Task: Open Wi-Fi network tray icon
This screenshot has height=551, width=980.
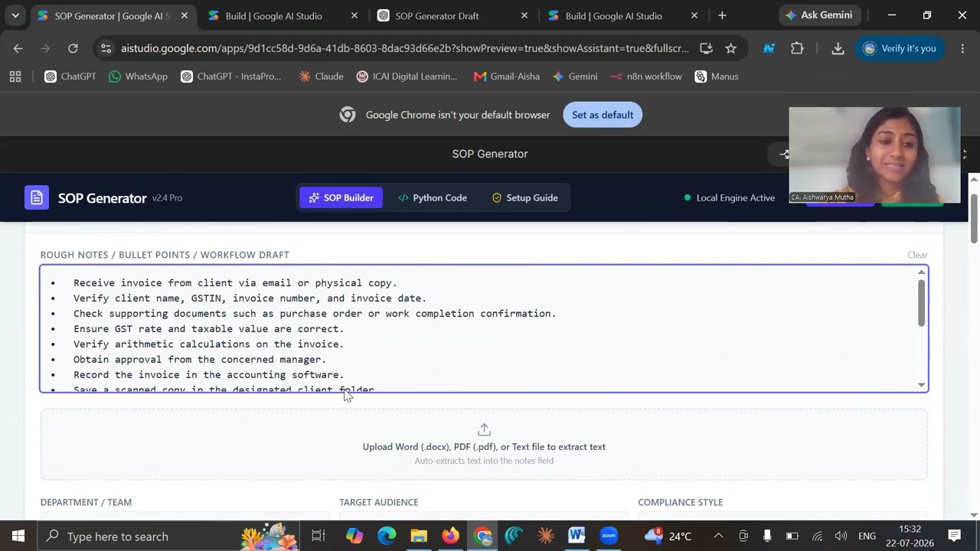Action: click(817, 536)
